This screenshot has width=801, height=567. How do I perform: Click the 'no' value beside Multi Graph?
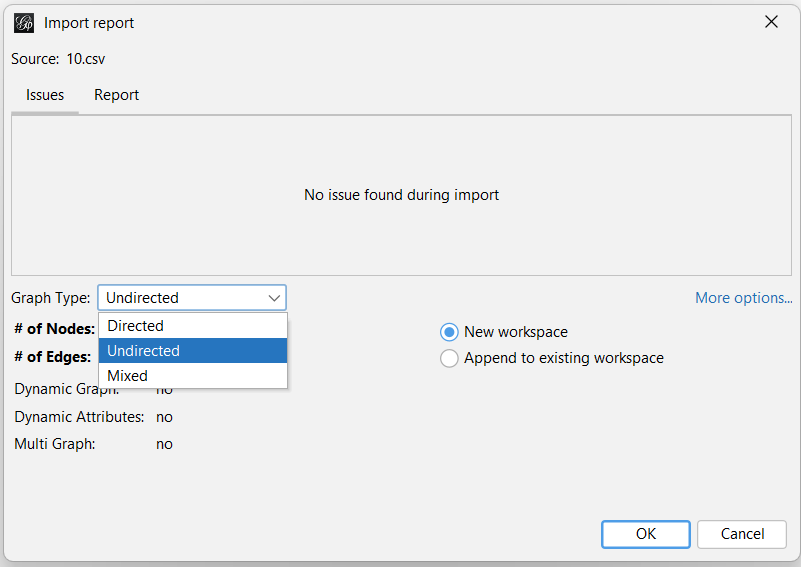coord(164,444)
